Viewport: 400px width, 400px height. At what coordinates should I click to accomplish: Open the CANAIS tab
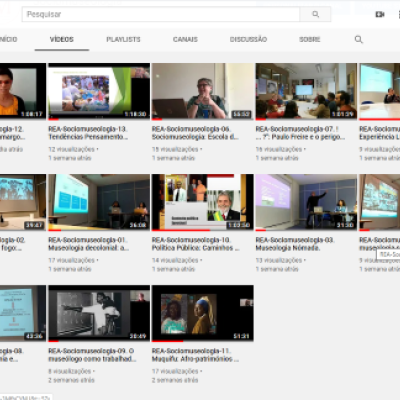[x=185, y=39]
